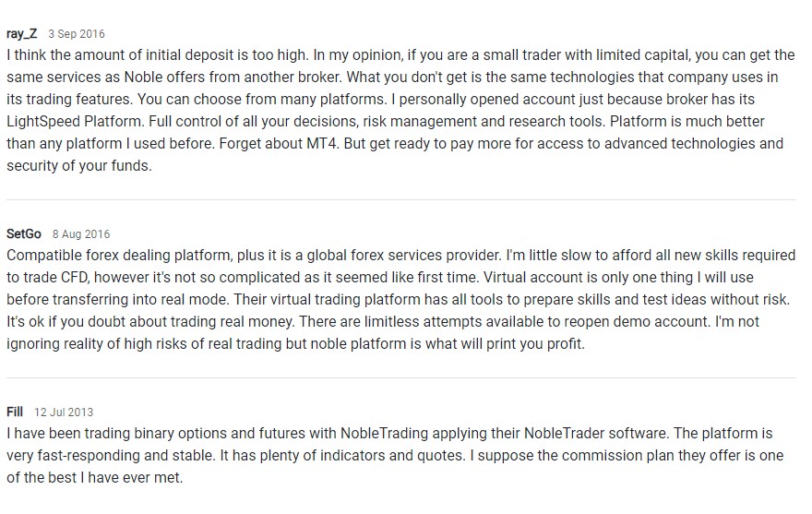Select the Fill reviewer username
Screen dimensions: 812x514
(15, 412)
